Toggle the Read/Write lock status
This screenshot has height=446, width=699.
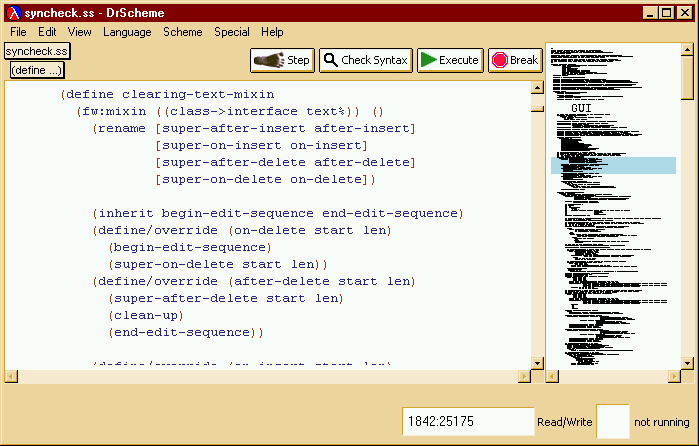564,422
